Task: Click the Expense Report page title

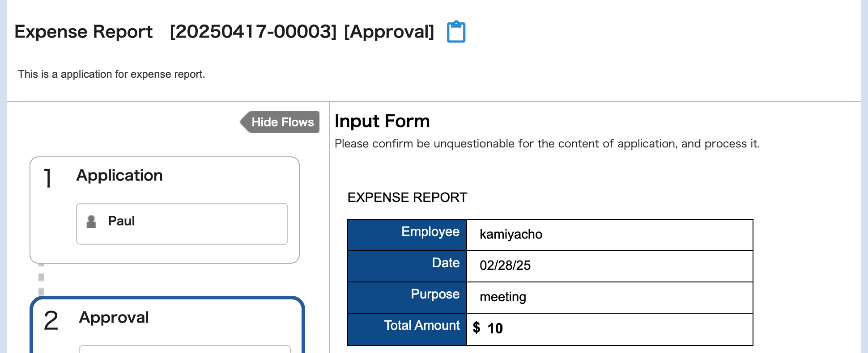Action: click(x=84, y=32)
